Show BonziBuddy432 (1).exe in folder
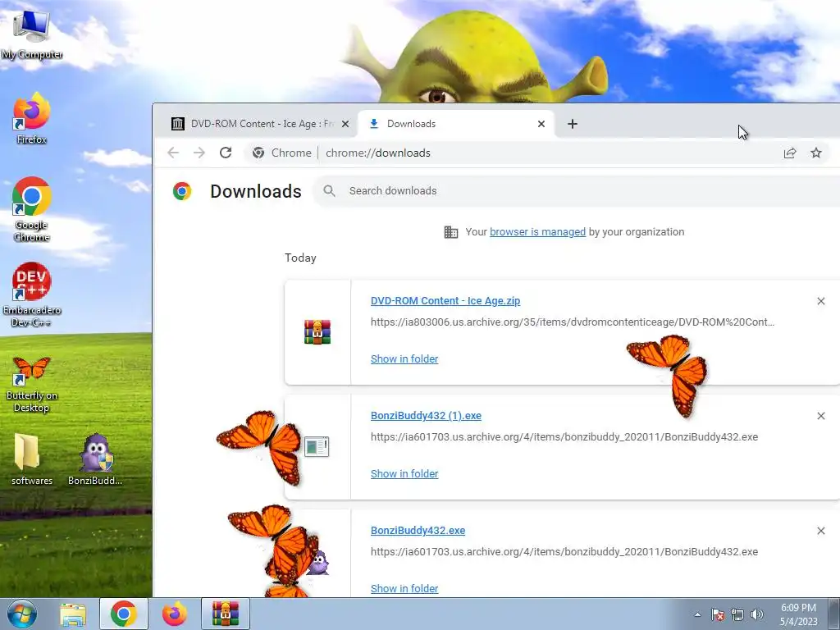The width and height of the screenshot is (840, 630). pyautogui.click(x=404, y=473)
